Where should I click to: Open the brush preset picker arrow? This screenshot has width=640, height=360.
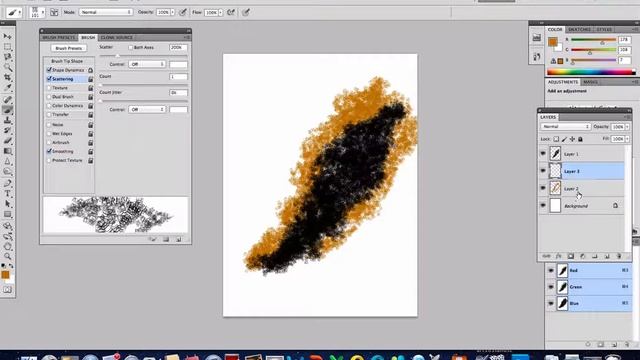pyautogui.click(x=43, y=12)
